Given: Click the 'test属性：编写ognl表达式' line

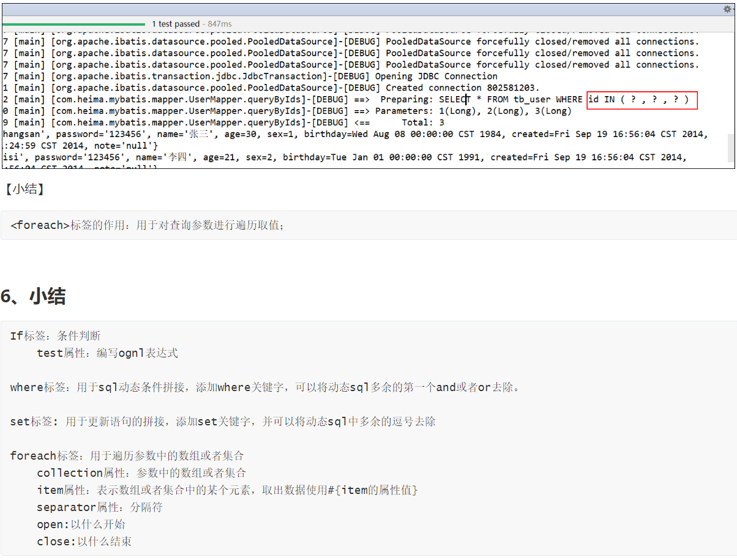Looking at the screenshot, I should pos(107,353).
